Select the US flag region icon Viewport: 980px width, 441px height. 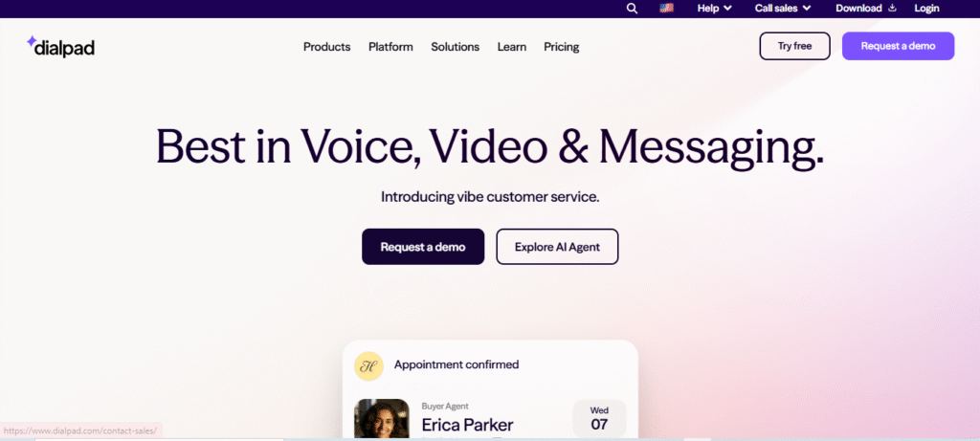point(666,8)
